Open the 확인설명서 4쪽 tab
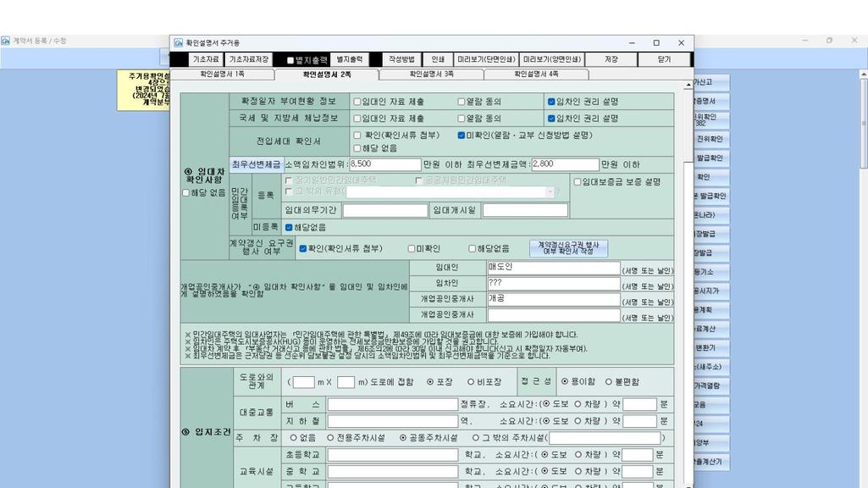The image size is (868, 488). pyautogui.click(x=536, y=75)
